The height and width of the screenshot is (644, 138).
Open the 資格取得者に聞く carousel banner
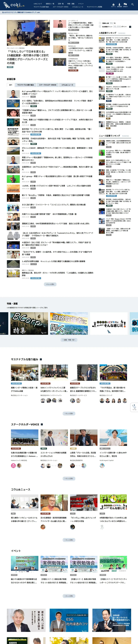[x=69, y=324]
